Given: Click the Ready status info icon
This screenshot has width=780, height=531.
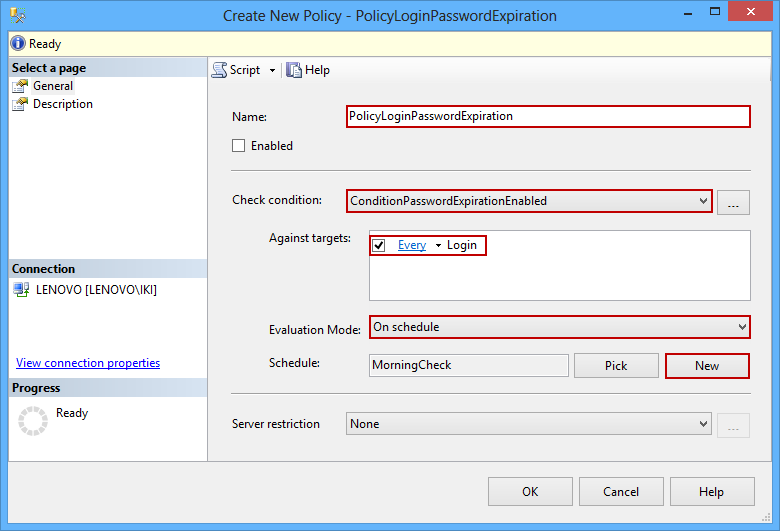Looking at the screenshot, I should 18,44.
